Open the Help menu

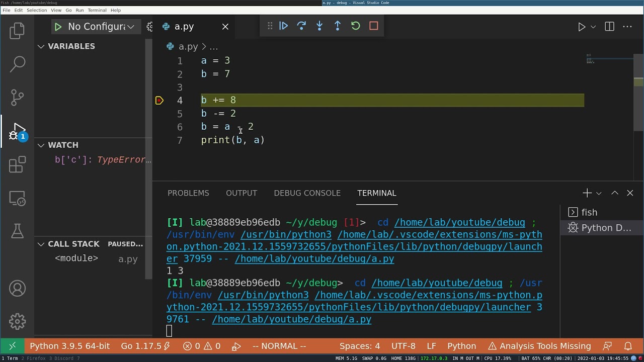(116, 10)
